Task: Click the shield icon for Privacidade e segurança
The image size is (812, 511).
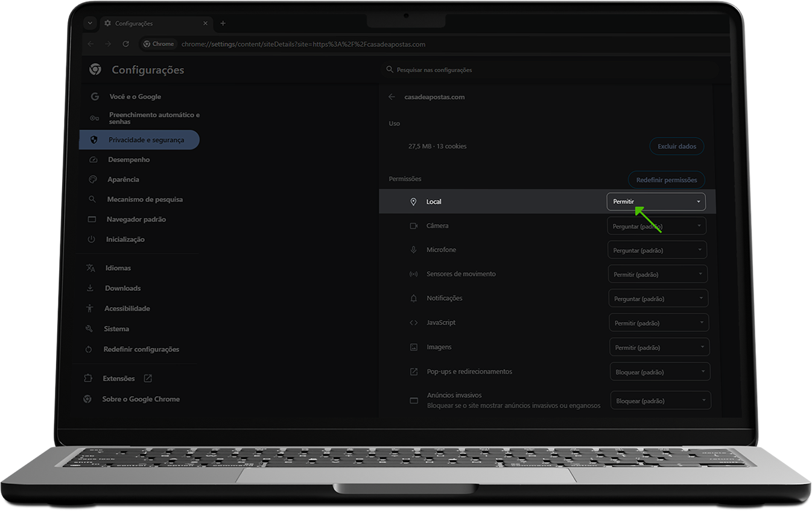Action: coord(94,140)
